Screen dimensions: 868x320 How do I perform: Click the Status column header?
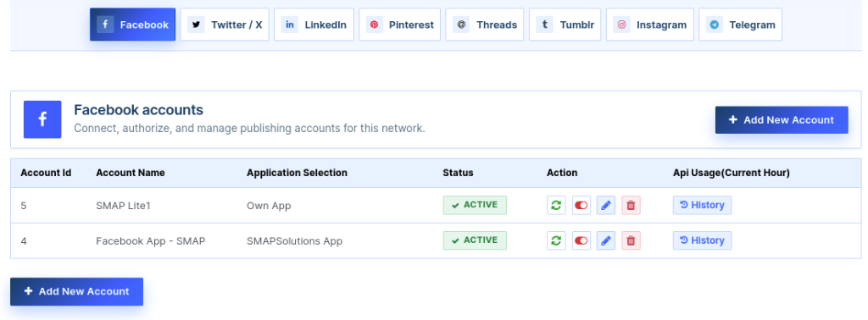coord(458,173)
